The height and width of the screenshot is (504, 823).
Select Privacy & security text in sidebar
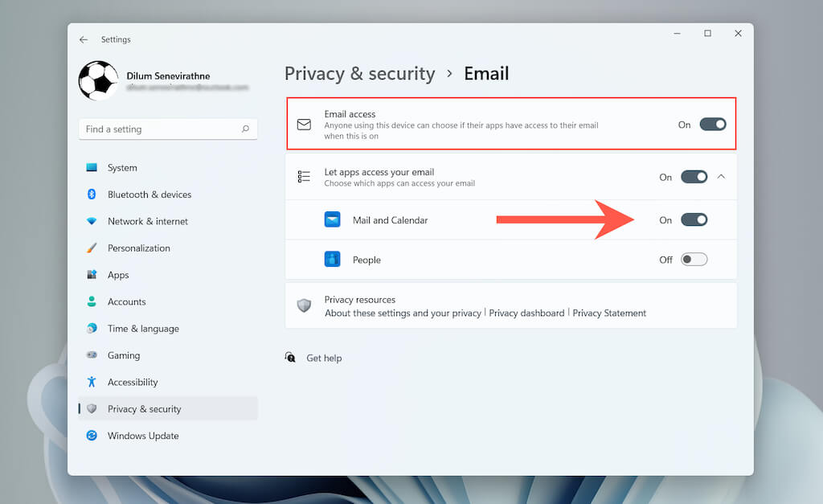tap(145, 409)
